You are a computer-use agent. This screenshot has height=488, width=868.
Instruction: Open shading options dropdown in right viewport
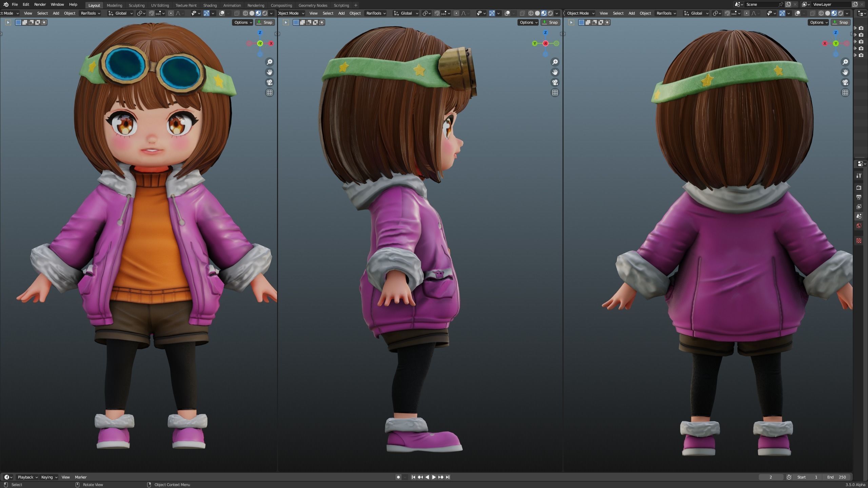click(847, 13)
